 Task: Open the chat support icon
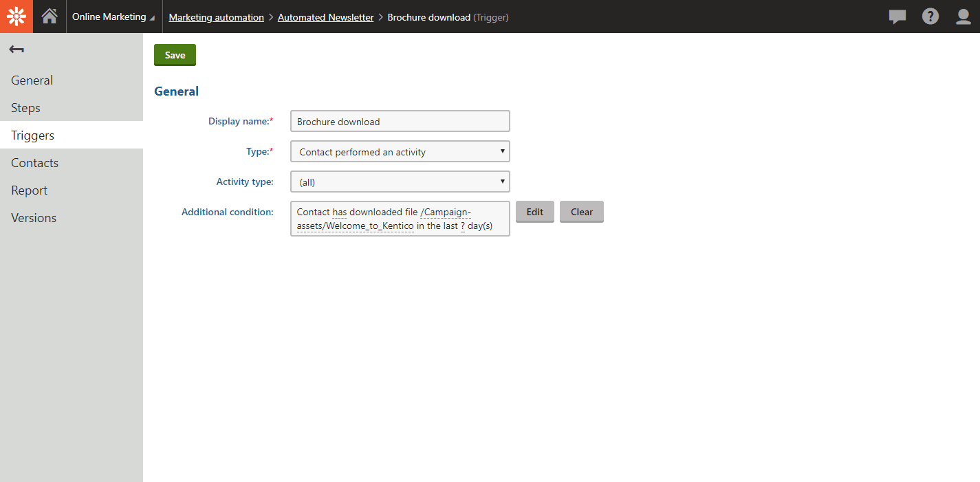[897, 17]
